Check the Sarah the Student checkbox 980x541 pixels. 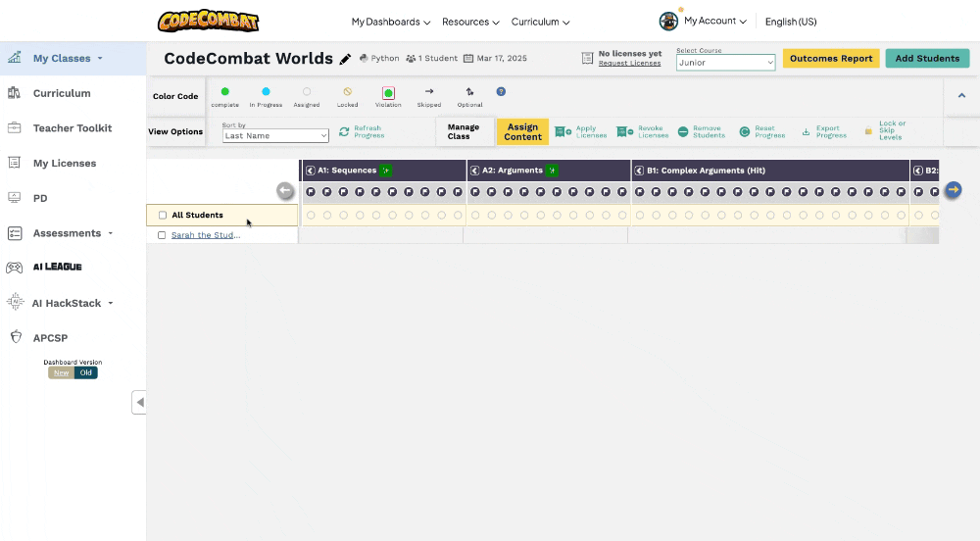162,235
